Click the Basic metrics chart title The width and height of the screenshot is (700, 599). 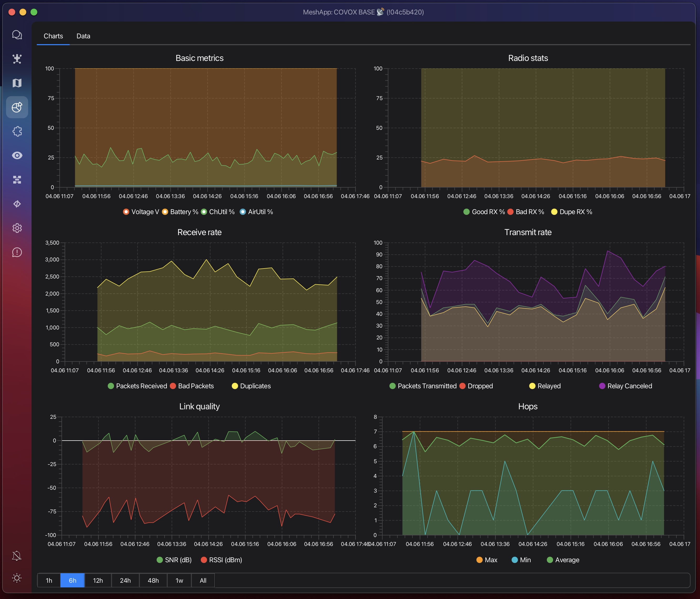click(x=199, y=58)
